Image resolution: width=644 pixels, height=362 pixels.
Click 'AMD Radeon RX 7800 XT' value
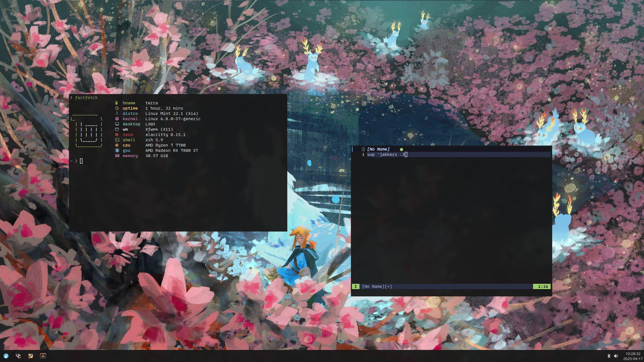tap(172, 150)
